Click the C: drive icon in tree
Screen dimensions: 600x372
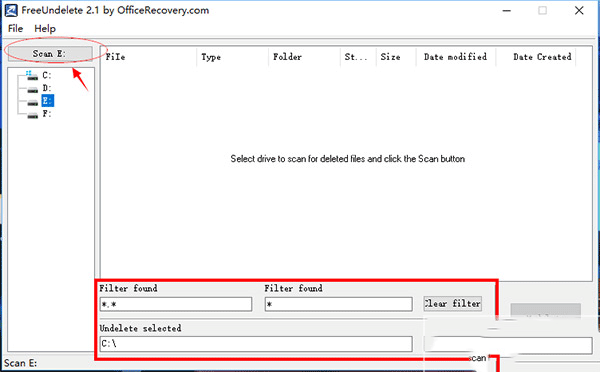point(32,75)
